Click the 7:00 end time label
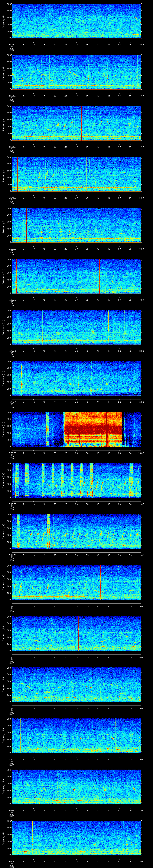Viewport: 153px width, 868px height. pos(141,300)
